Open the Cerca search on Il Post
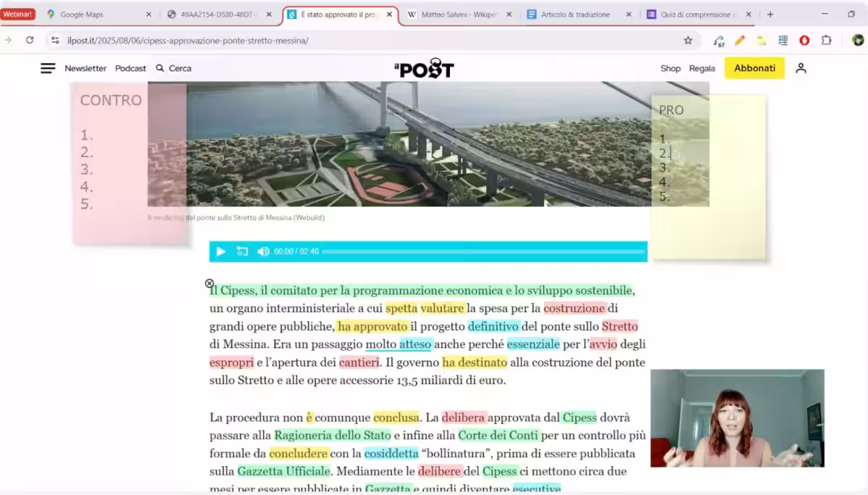Image resolution: width=868 pixels, height=495 pixels. click(x=174, y=68)
